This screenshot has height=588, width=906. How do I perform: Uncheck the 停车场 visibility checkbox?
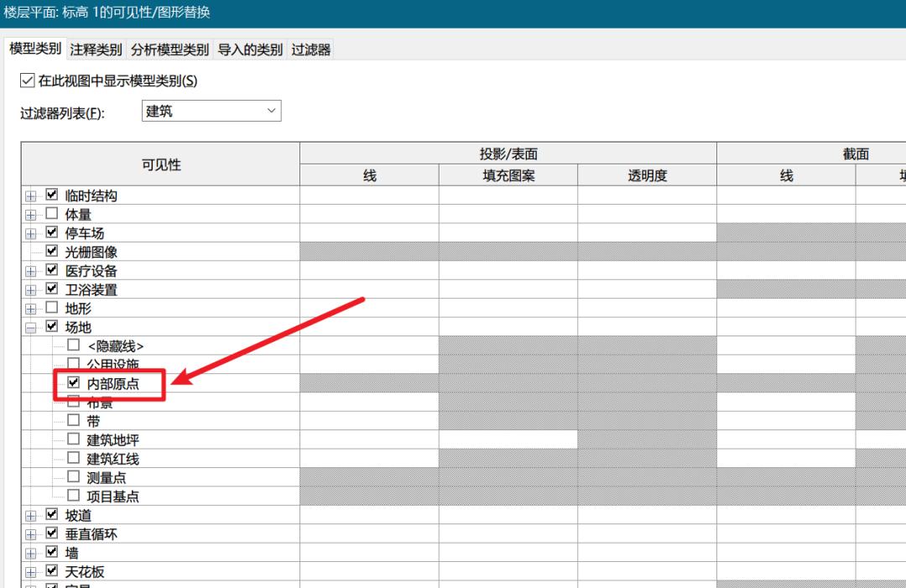pos(52,232)
